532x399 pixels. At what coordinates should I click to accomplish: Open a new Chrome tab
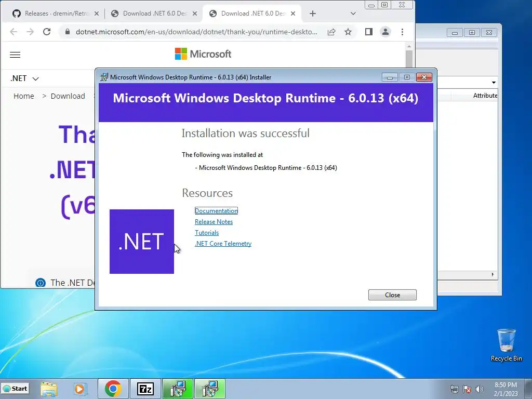[x=312, y=14]
